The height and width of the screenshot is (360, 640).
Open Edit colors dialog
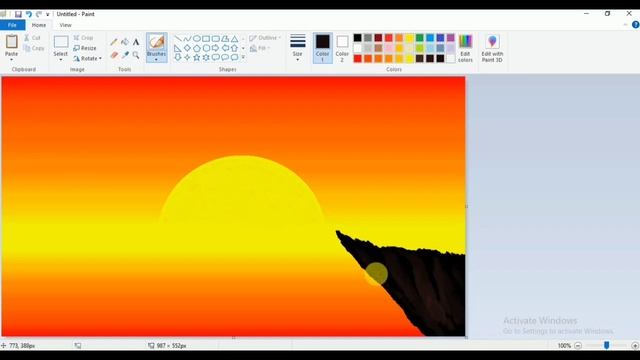(x=465, y=48)
